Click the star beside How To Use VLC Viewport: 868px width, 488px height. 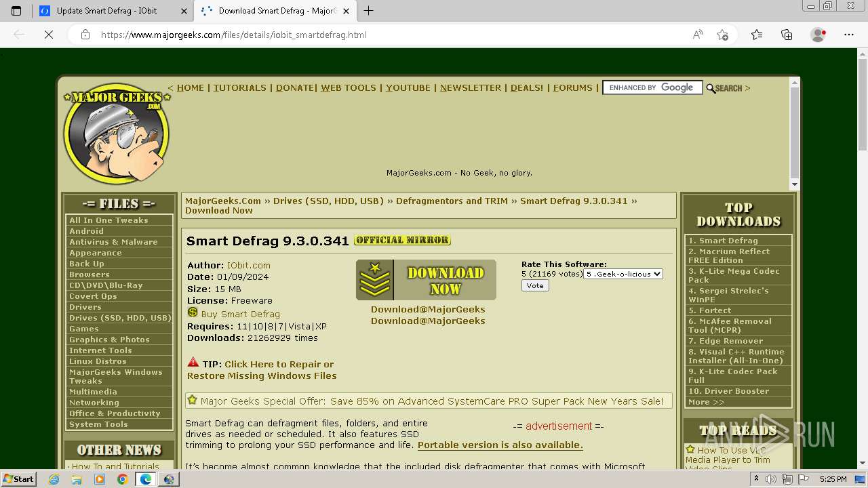point(690,449)
